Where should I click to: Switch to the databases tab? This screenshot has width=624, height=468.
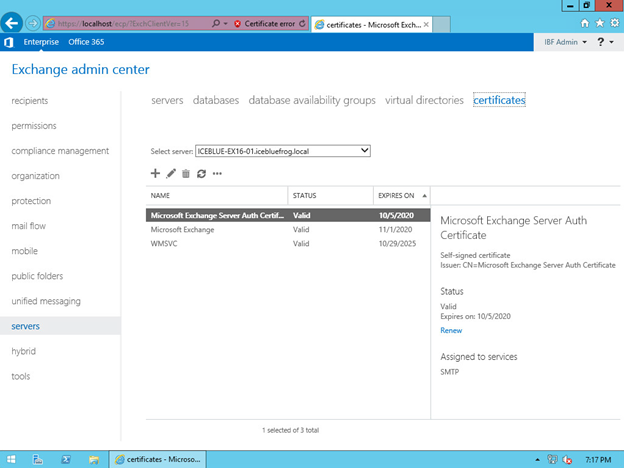tap(216, 100)
